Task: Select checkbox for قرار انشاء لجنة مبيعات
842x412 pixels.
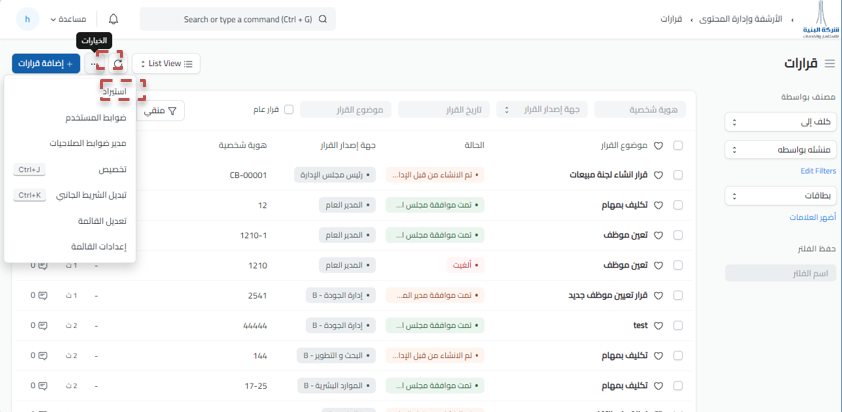Action: click(x=678, y=175)
